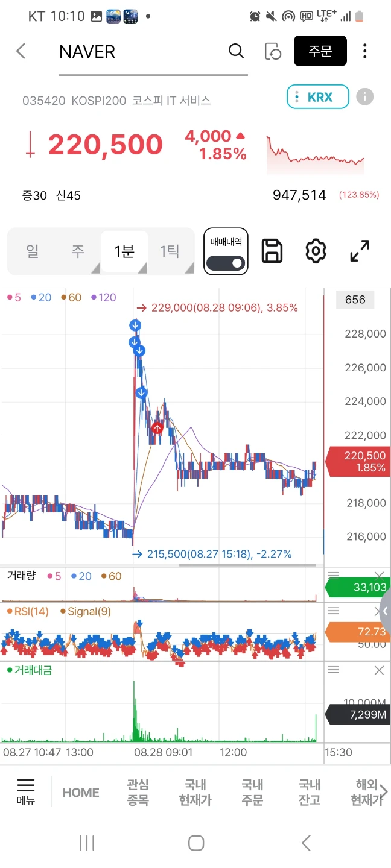Tap the 656 candle count box

tap(355, 300)
